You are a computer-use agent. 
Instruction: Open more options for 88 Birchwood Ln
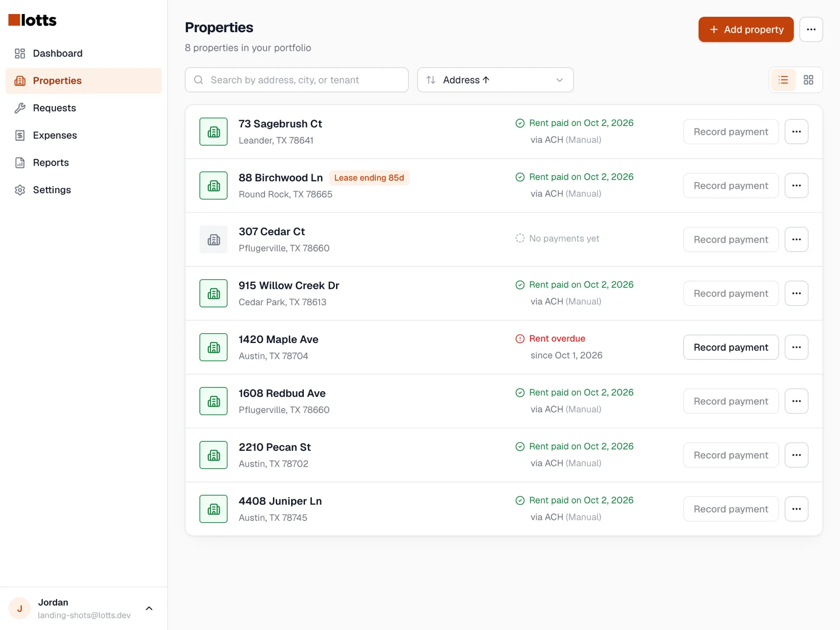(796, 186)
